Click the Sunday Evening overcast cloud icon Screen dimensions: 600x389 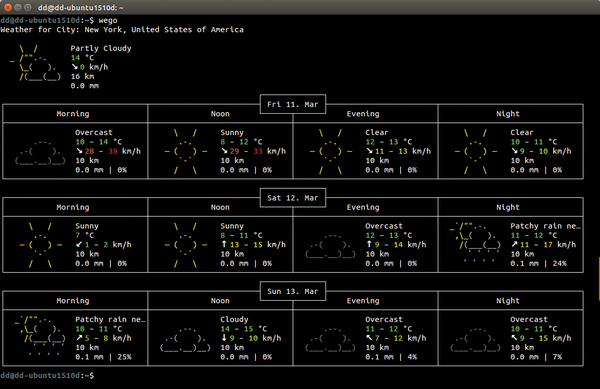click(x=330, y=339)
